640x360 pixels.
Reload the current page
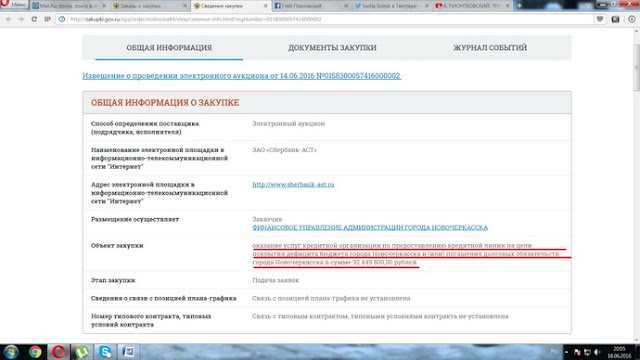[34, 19]
